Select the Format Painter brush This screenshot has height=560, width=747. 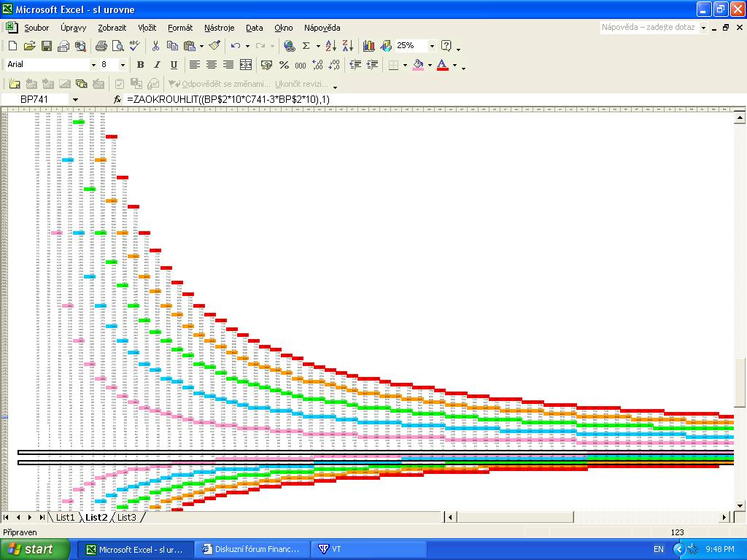(214, 46)
